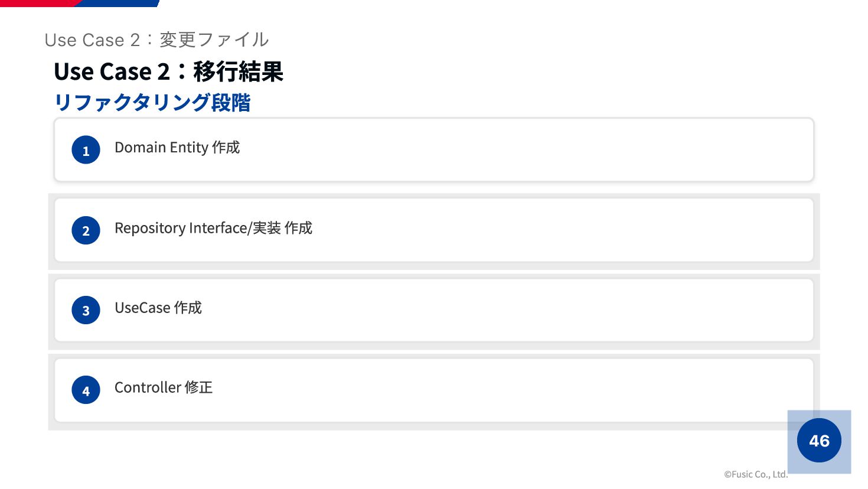This screenshot has width=868, height=489.
Task: Click the Domain Entity step card
Action: click(434, 149)
